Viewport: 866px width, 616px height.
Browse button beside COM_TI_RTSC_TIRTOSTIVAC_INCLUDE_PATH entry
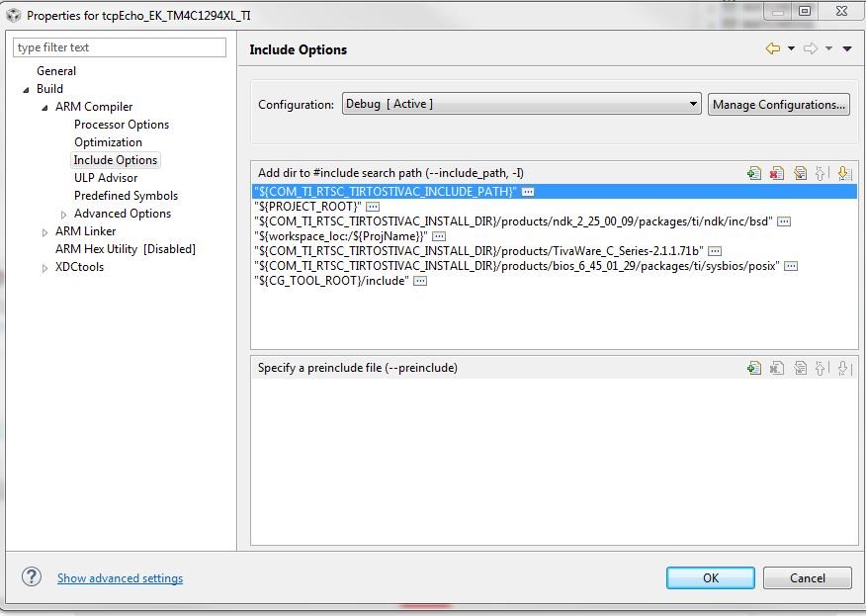528,192
